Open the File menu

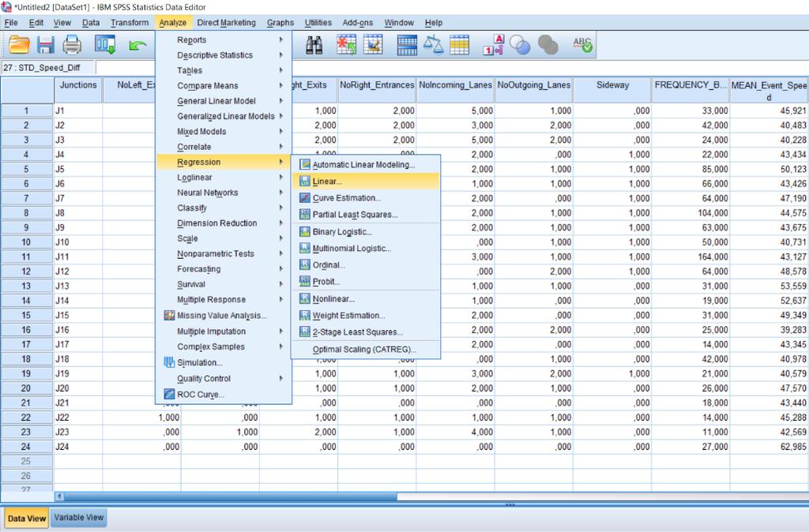point(11,23)
